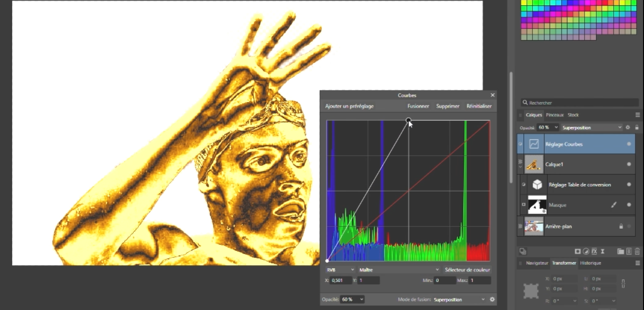Open the Maître channel dropdown
The height and width of the screenshot is (310, 644).
399,270
